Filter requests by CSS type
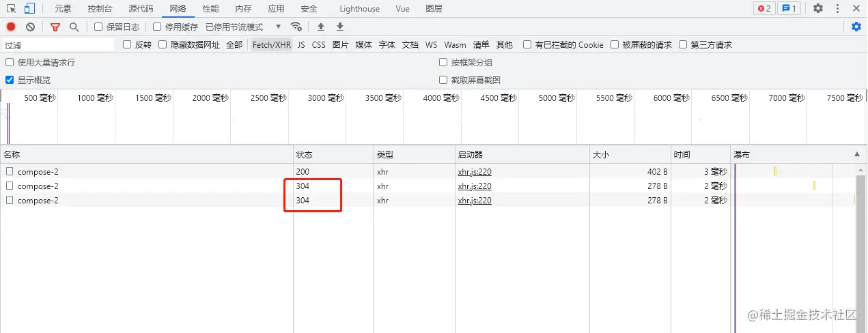This screenshot has width=868, height=333. pos(319,44)
